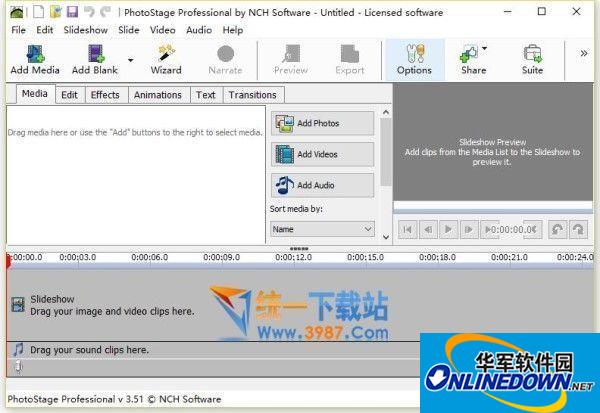Click the status bar text PhotoStage Professional v 3.51
The width and height of the screenshot is (600, 413).
point(114,399)
